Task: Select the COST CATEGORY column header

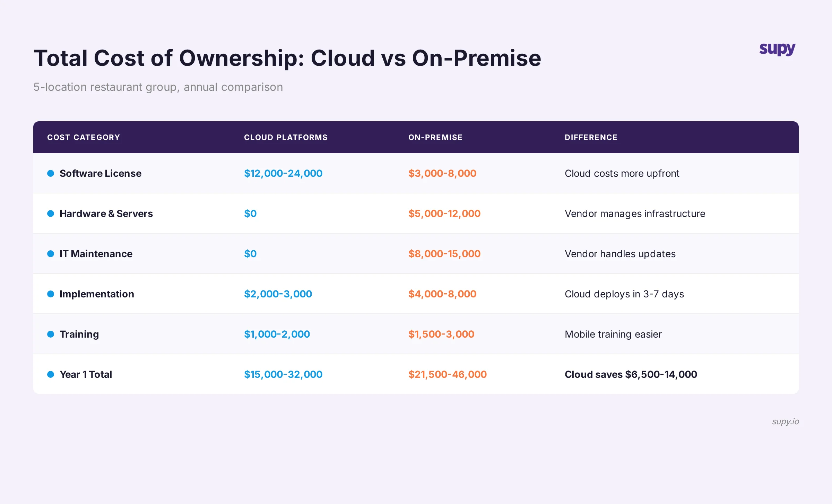Action: click(x=84, y=137)
